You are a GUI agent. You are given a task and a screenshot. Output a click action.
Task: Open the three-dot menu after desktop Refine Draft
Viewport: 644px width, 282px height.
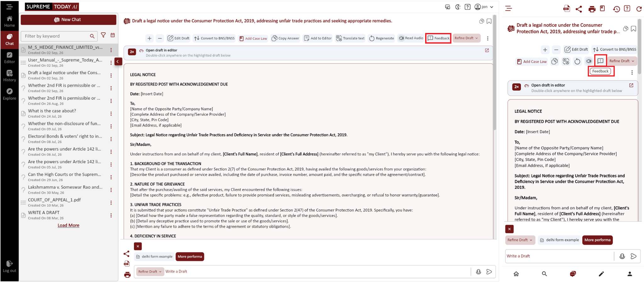[x=488, y=38]
